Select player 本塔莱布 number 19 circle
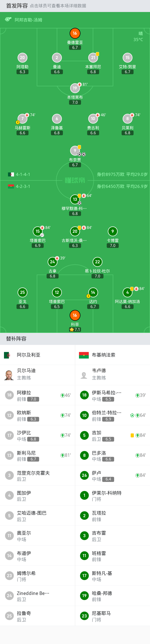 click(75, 88)
